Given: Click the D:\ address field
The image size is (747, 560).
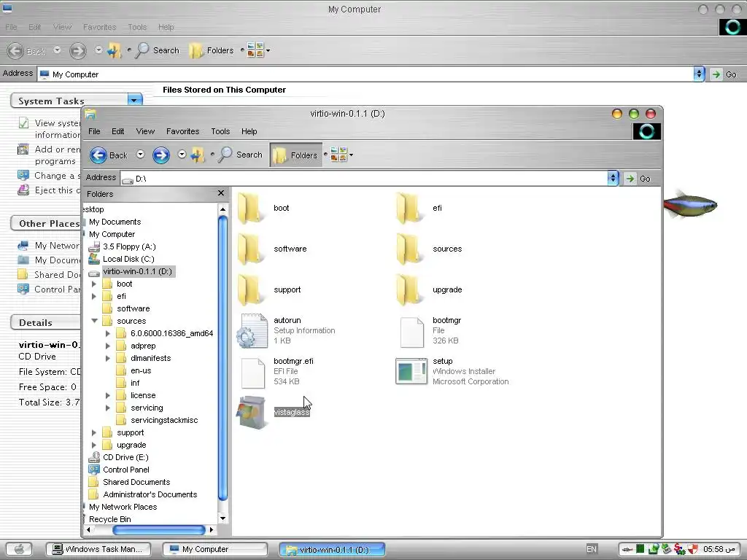Looking at the screenshot, I should pyautogui.click(x=364, y=179).
